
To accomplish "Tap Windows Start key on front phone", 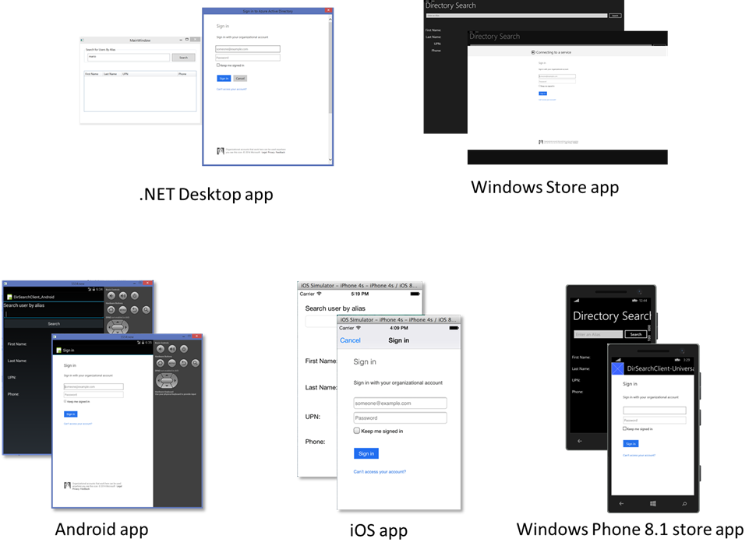I will pos(653,503).
